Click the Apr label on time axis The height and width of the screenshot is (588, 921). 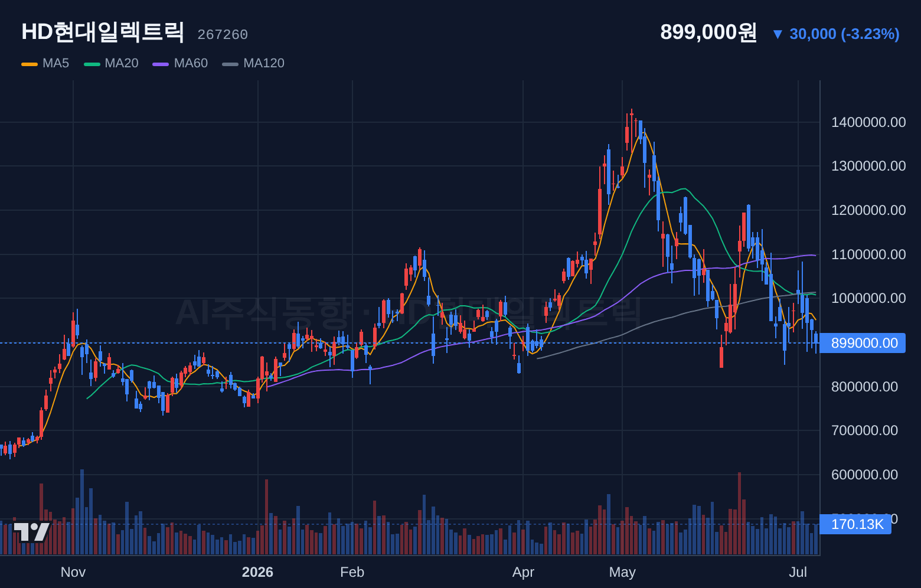click(523, 572)
